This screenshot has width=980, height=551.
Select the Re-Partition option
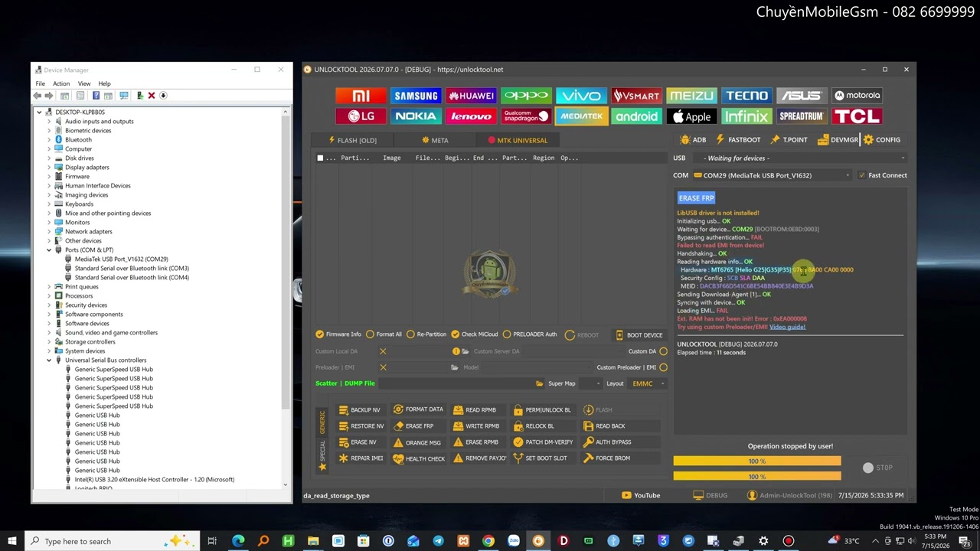pos(426,334)
